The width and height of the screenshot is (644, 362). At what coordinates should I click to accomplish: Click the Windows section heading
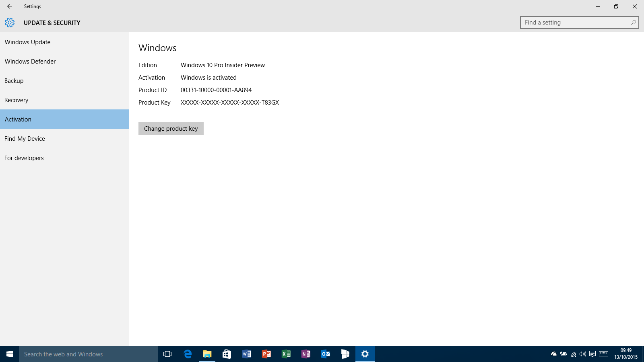tap(157, 48)
